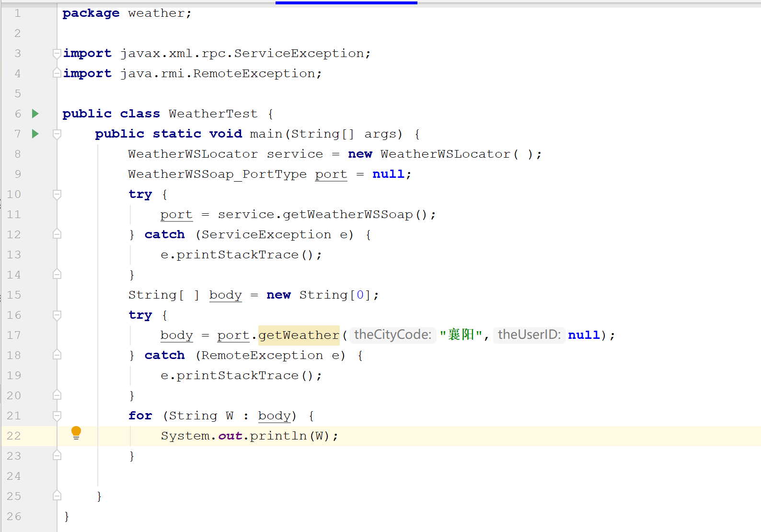This screenshot has height=532, width=761.
Task: Collapse the main method fold on line 7
Action: point(57,134)
